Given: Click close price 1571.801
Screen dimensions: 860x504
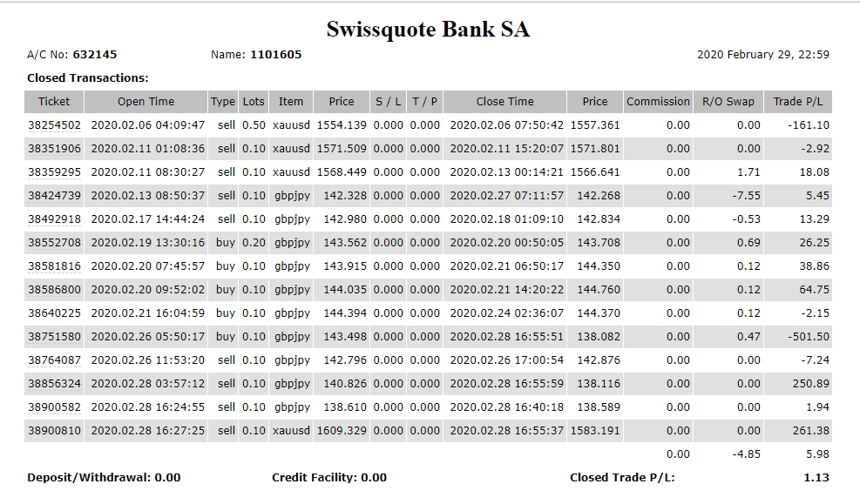Looking at the screenshot, I should coord(595,149).
